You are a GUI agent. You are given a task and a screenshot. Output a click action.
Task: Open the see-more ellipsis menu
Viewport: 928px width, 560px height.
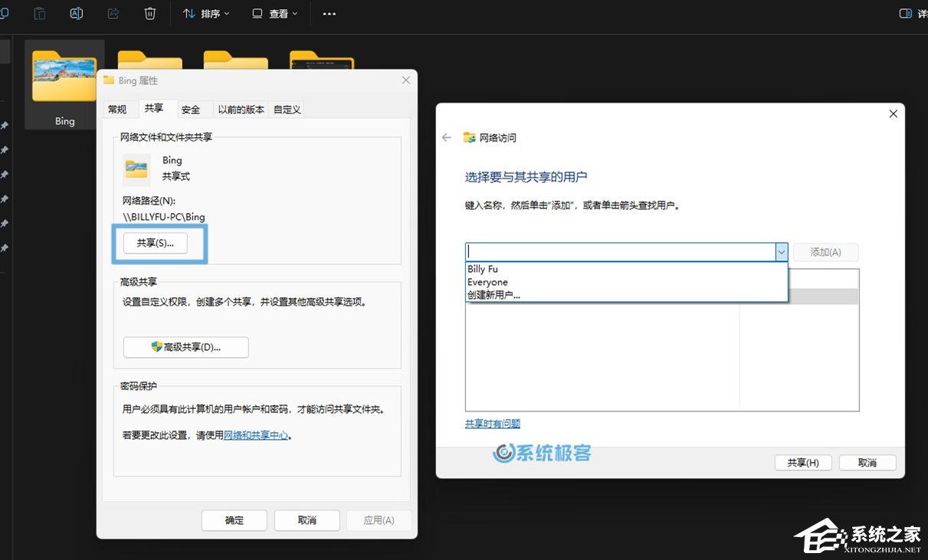329,13
